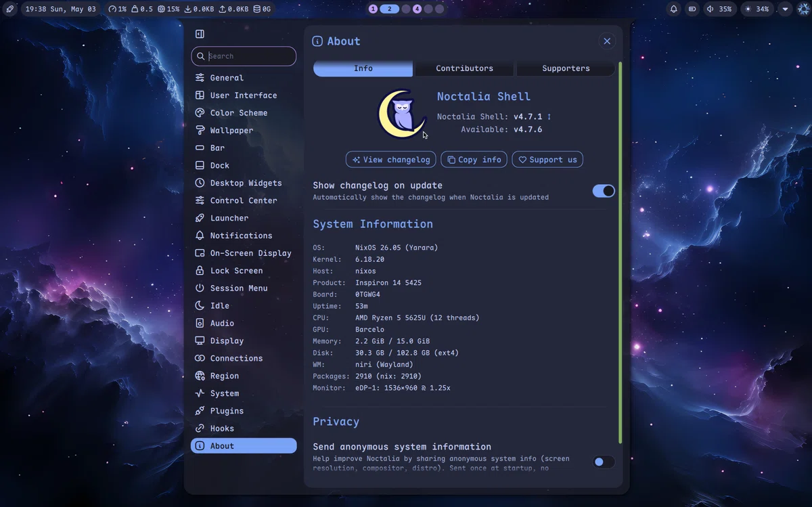Click the 'NixOS 26.05 (Yarara)' OS value
Image resolution: width=812 pixels, height=507 pixels.
pos(397,247)
